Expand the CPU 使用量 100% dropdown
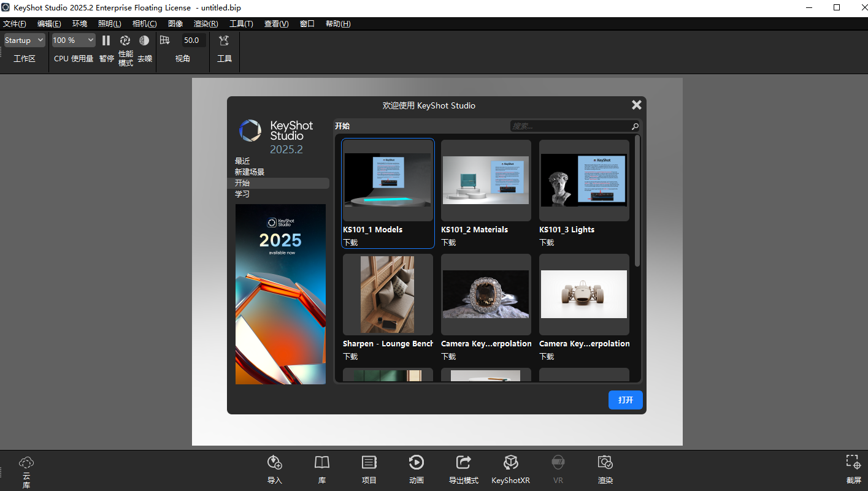 (x=73, y=39)
